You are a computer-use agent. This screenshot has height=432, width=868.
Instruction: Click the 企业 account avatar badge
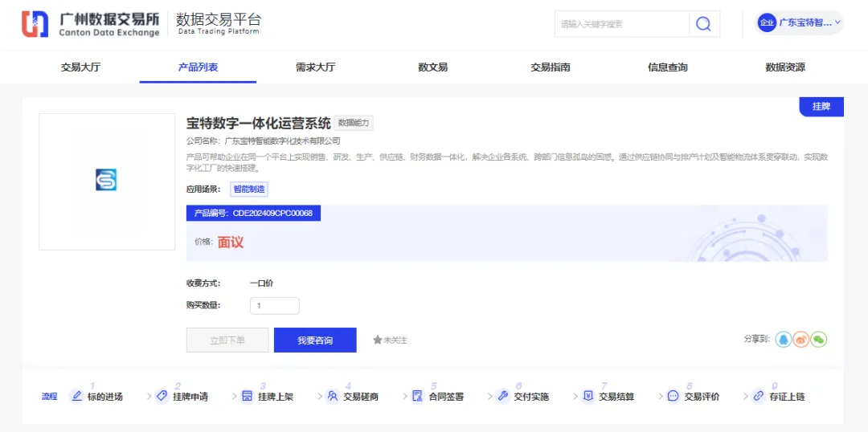pyautogui.click(x=767, y=23)
